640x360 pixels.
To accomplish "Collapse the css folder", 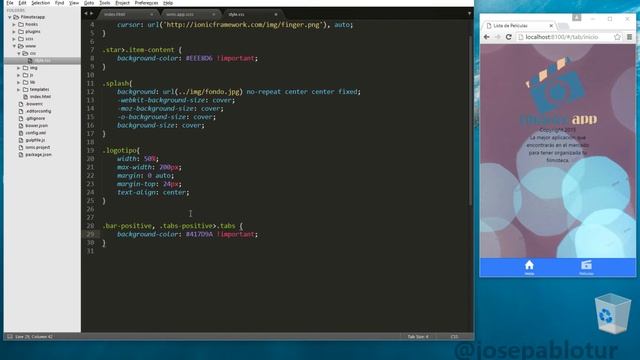I will [19, 53].
